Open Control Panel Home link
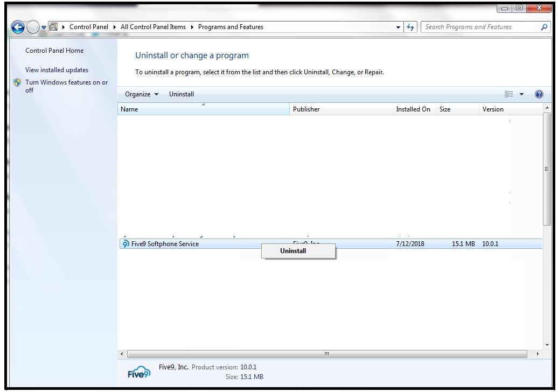This screenshot has height=392, width=558. [54, 51]
